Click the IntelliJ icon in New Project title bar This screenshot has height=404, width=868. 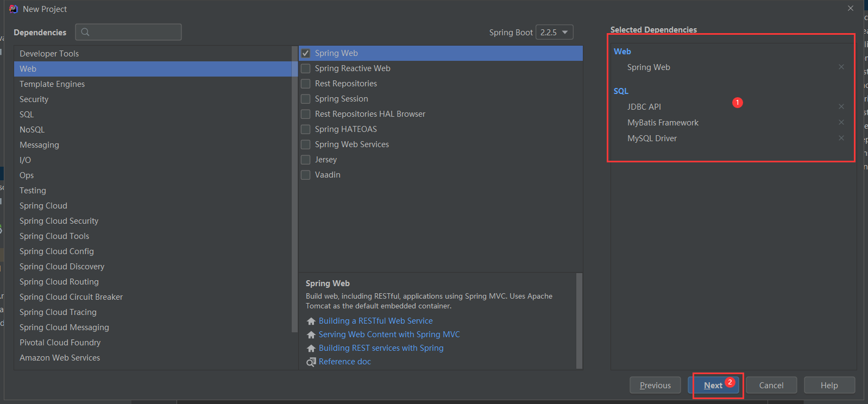(x=14, y=9)
